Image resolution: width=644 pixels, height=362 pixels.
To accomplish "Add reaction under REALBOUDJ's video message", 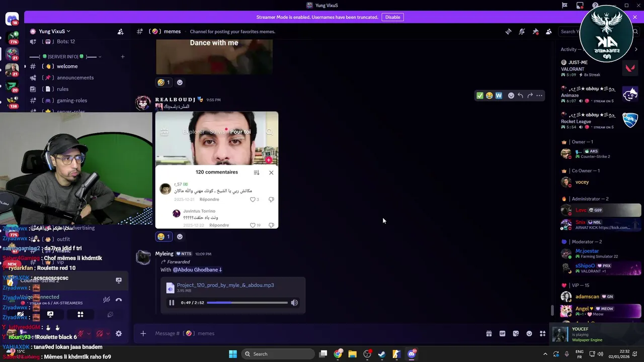I will (180, 236).
